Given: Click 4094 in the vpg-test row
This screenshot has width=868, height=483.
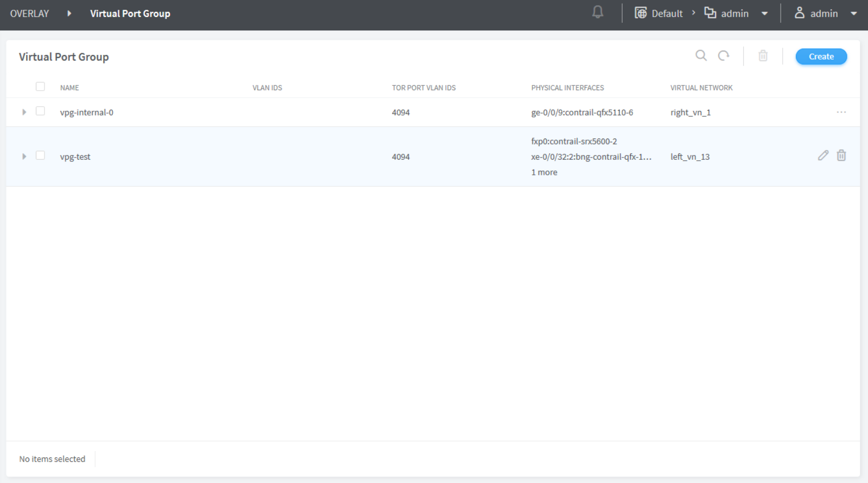Looking at the screenshot, I should [401, 156].
